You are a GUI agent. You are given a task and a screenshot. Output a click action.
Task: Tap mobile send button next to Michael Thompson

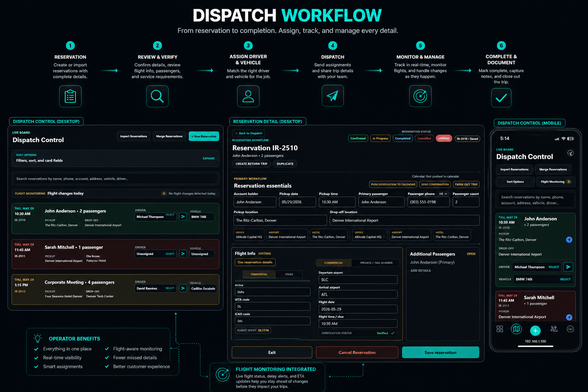tap(568, 267)
